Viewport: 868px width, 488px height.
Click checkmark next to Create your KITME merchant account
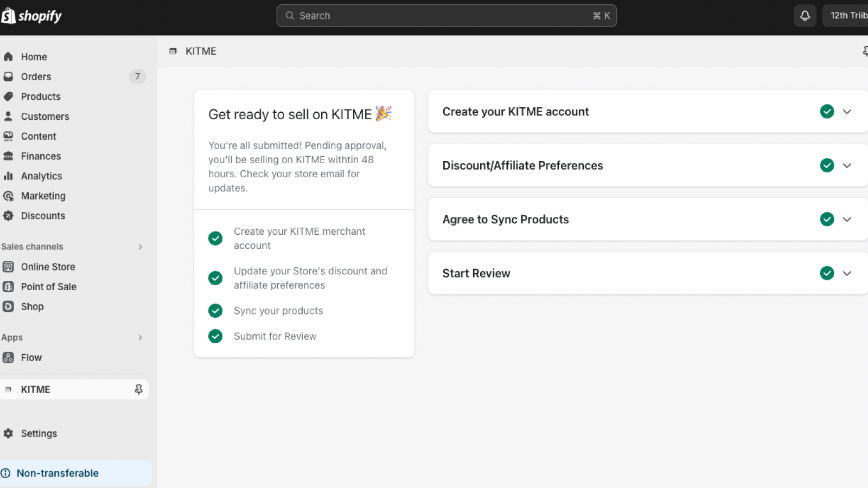pyautogui.click(x=215, y=238)
